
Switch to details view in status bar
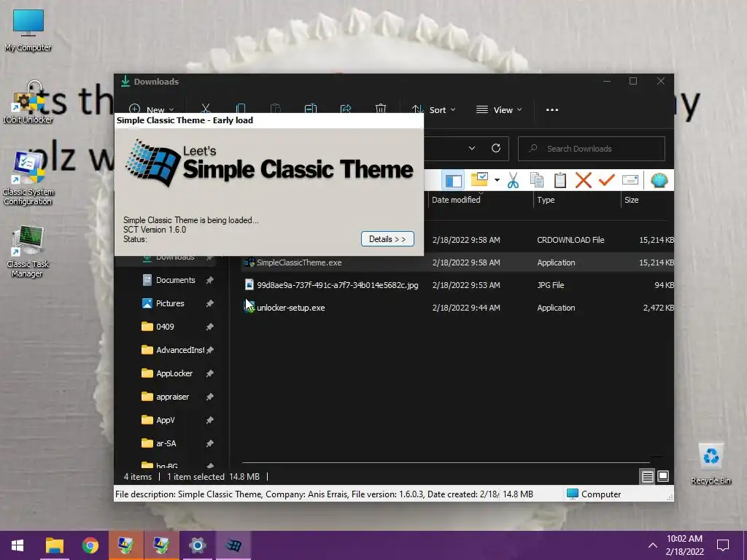click(647, 476)
